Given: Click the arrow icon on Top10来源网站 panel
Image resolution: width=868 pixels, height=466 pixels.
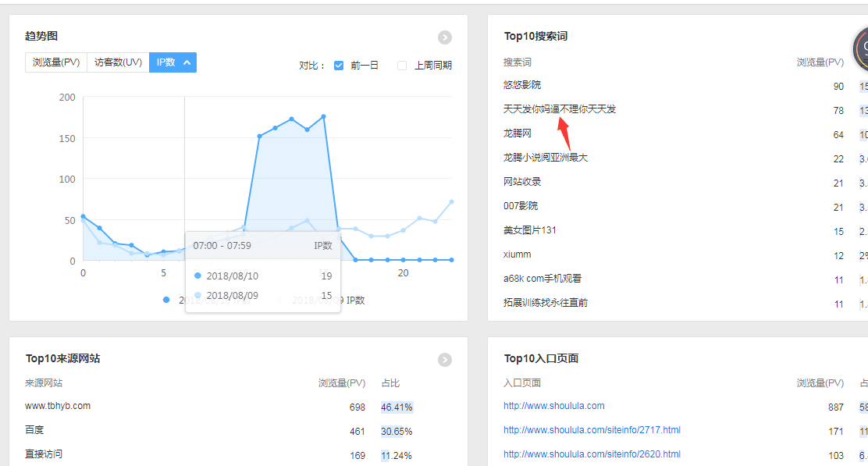Looking at the screenshot, I should 445,360.
